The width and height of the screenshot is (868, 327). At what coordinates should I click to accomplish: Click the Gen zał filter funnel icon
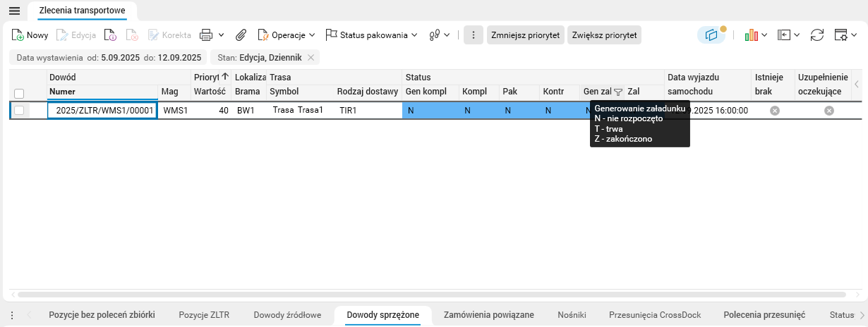click(617, 92)
